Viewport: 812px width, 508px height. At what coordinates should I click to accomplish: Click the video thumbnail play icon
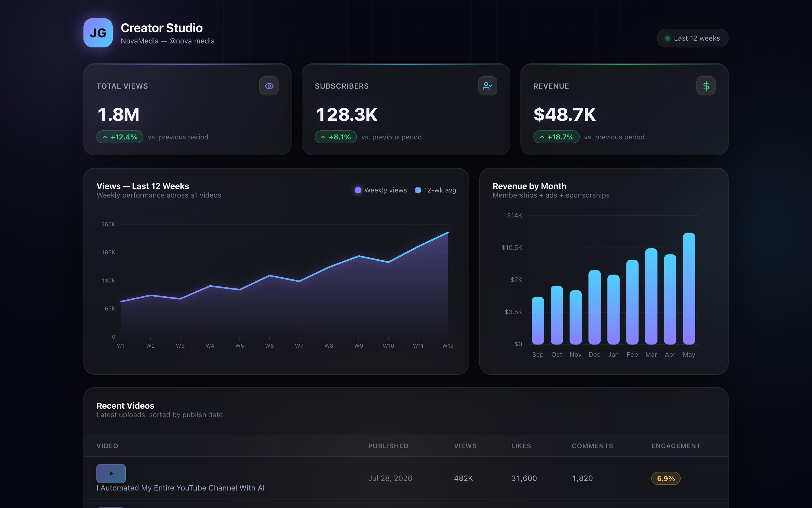111,473
